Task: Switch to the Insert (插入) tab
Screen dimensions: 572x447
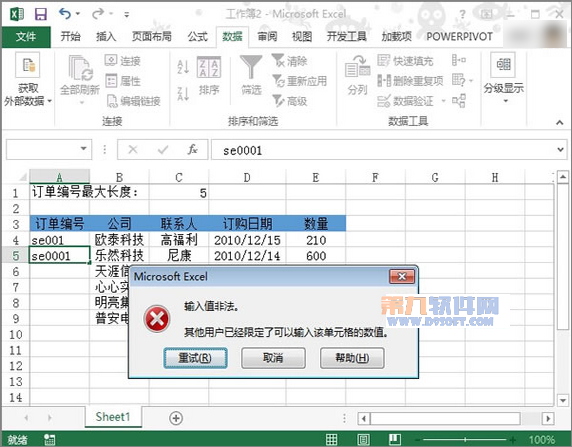Action: point(106,36)
